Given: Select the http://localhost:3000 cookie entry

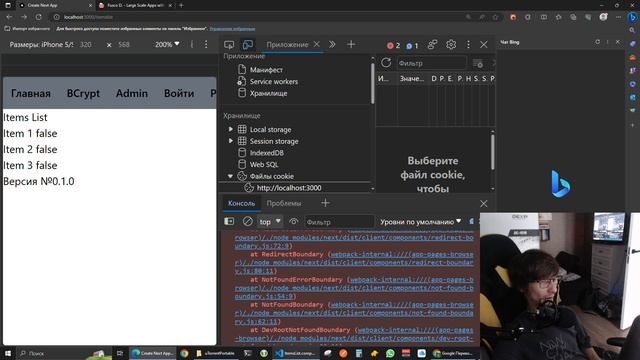Looking at the screenshot, I should click(289, 188).
